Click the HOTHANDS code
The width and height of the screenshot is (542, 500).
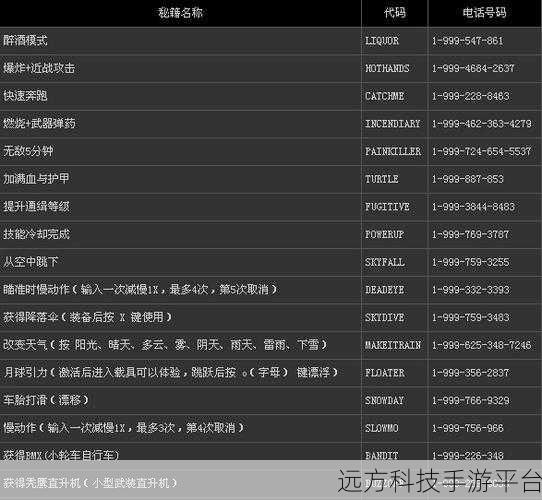click(387, 68)
